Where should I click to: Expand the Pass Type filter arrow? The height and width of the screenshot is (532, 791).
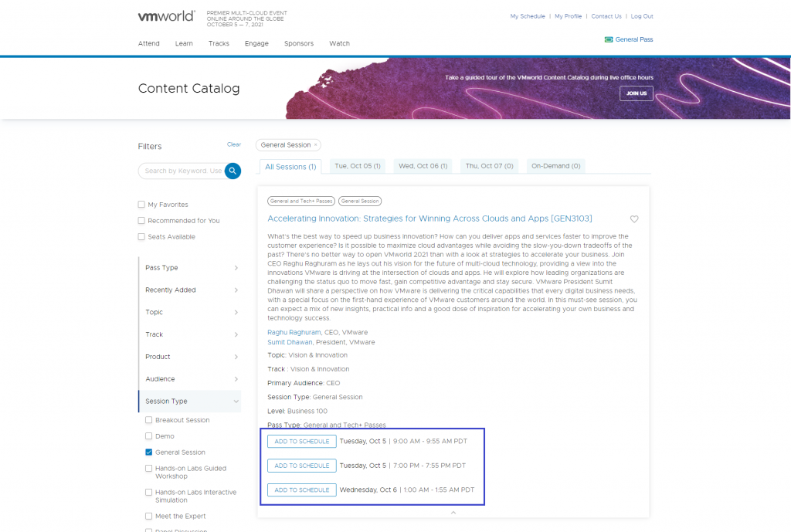(236, 268)
